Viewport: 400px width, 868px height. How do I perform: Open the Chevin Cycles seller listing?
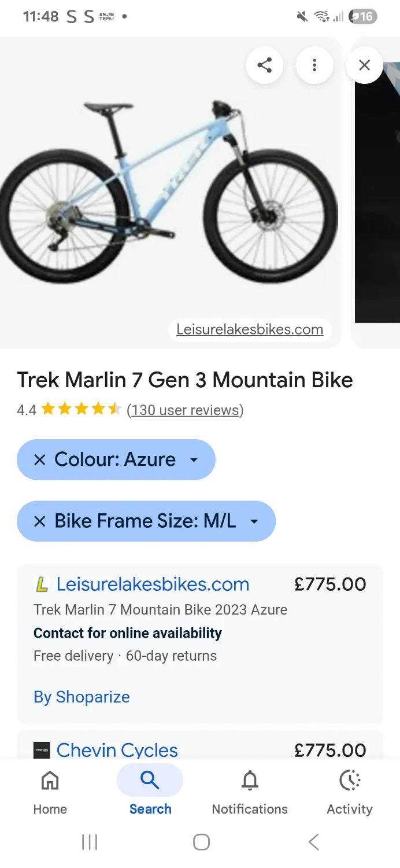click(x=117, y=750)
